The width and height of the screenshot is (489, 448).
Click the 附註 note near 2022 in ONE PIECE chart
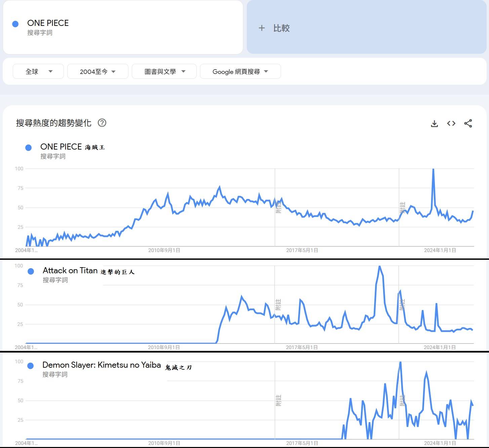click(402, 208)
